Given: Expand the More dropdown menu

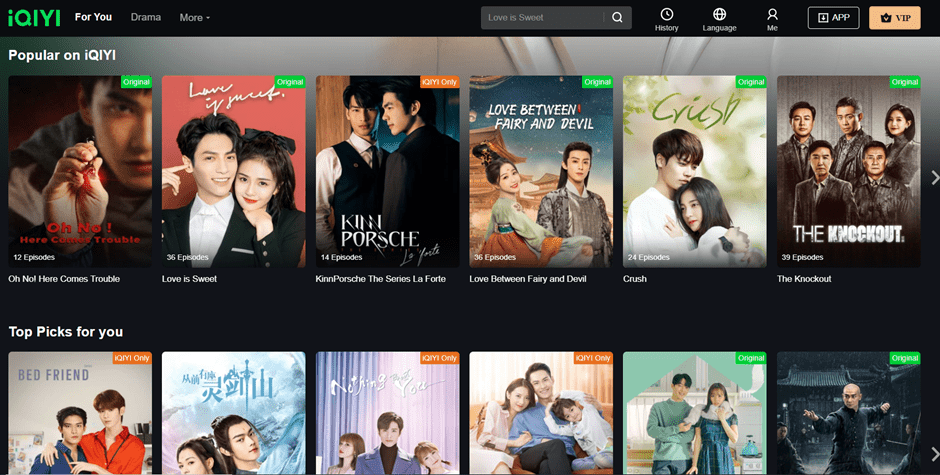Looking at the screenshot, I should (195, 17).
